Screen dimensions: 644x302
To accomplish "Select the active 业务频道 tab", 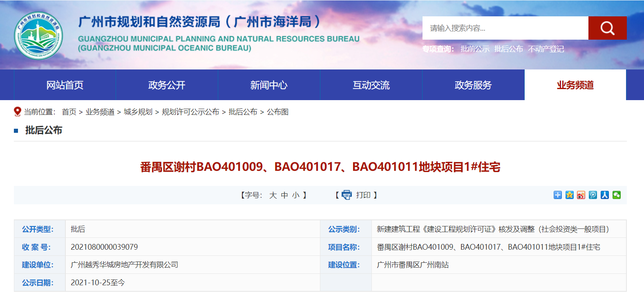I will coord(575,85).
